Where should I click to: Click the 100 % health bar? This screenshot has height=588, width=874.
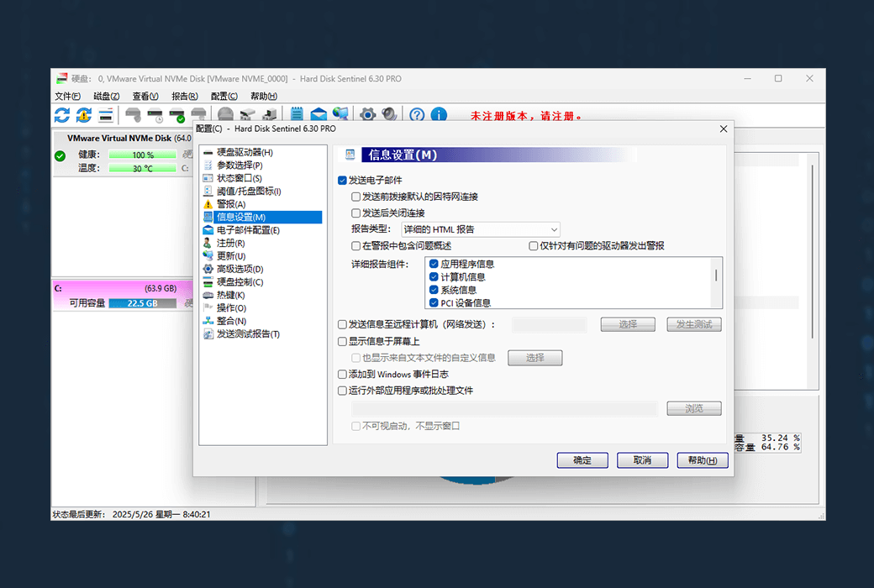pos(143,155)
